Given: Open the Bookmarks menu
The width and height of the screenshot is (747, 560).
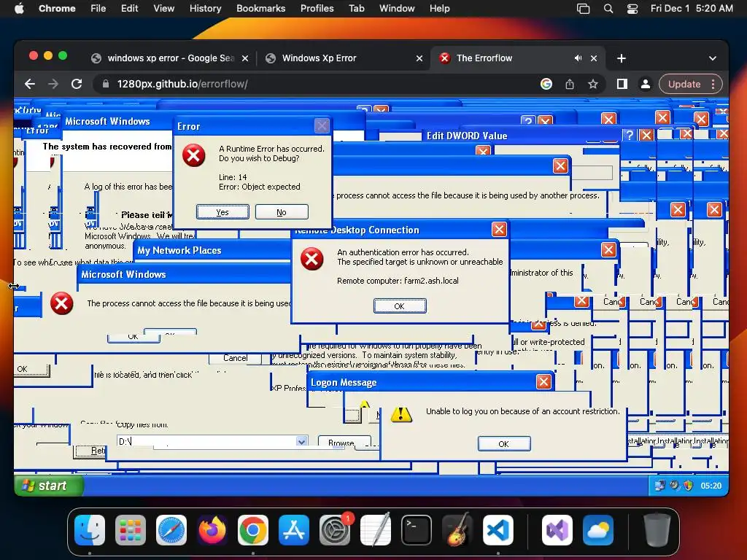Looking at the screenshot, I should click(261, 9).
